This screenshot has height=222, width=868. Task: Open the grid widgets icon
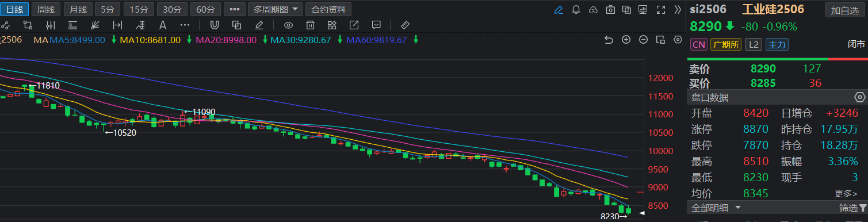tap(332, 25)
